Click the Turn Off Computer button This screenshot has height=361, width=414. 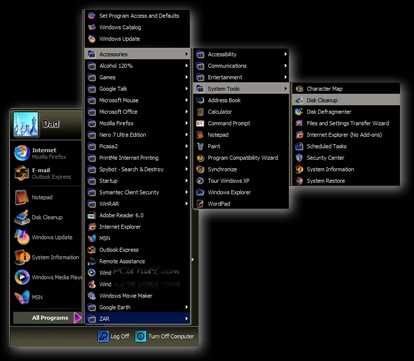[x=164, y=336]
